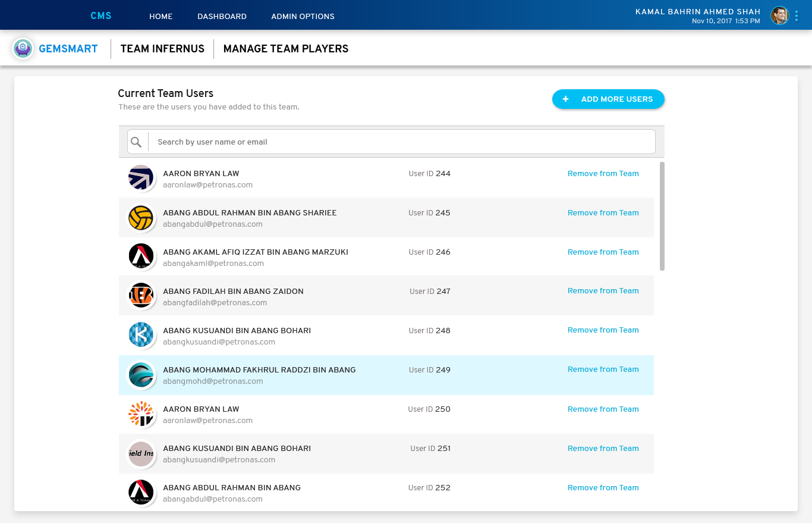
Task: Click the blue K avatar for User 248
Action: tap(141, 336)
